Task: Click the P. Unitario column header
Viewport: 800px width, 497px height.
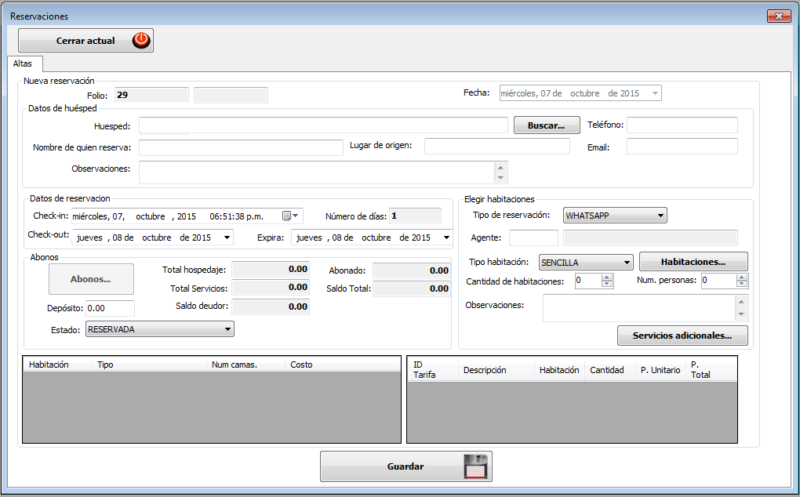Action: (661, 370)
